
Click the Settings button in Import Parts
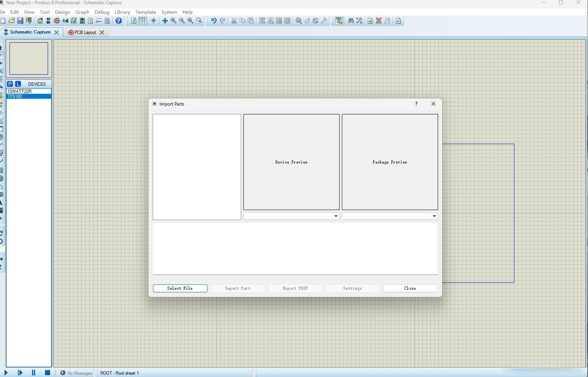coord(353,288)
